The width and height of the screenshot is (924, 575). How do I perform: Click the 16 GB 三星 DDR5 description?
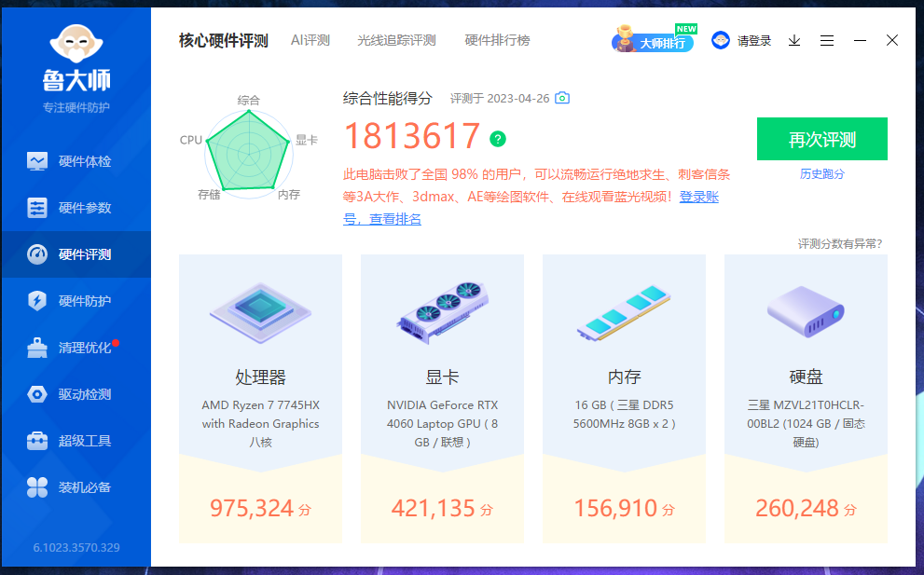point(624,415)
